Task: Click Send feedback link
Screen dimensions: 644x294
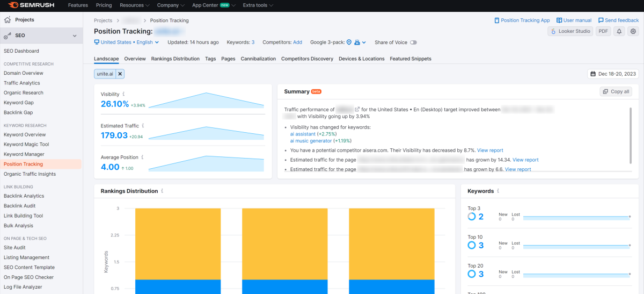Action: pos(618,20)
